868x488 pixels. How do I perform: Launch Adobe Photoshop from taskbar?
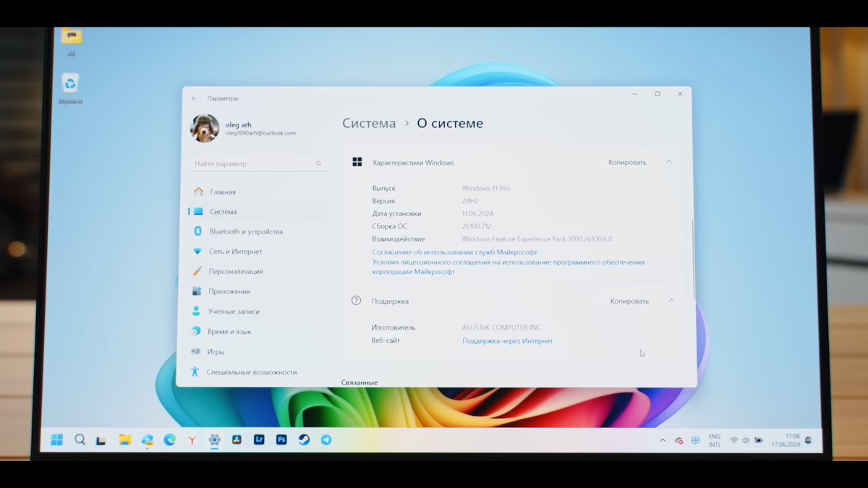tap(281, 440)
